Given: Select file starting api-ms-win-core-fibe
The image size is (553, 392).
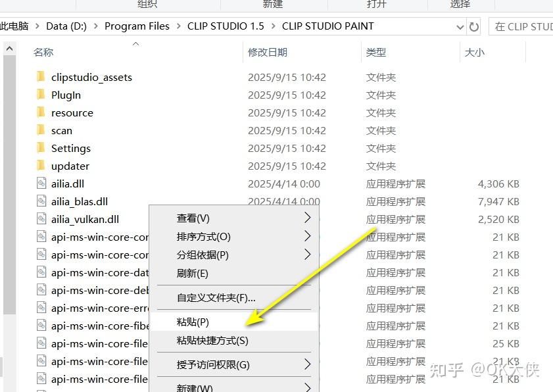Looking at the screenshot, I should point(100,326).
